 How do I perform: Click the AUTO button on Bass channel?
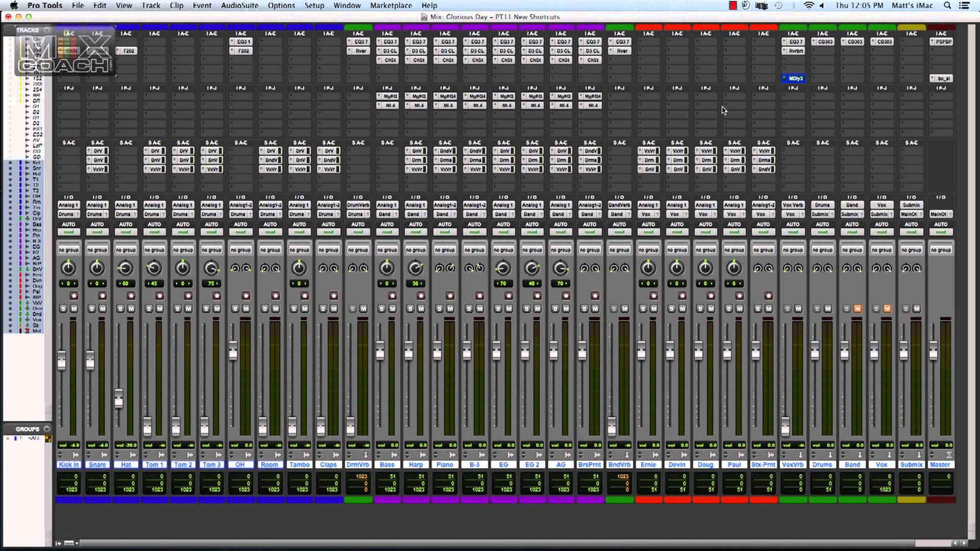[x=387, y=223]
